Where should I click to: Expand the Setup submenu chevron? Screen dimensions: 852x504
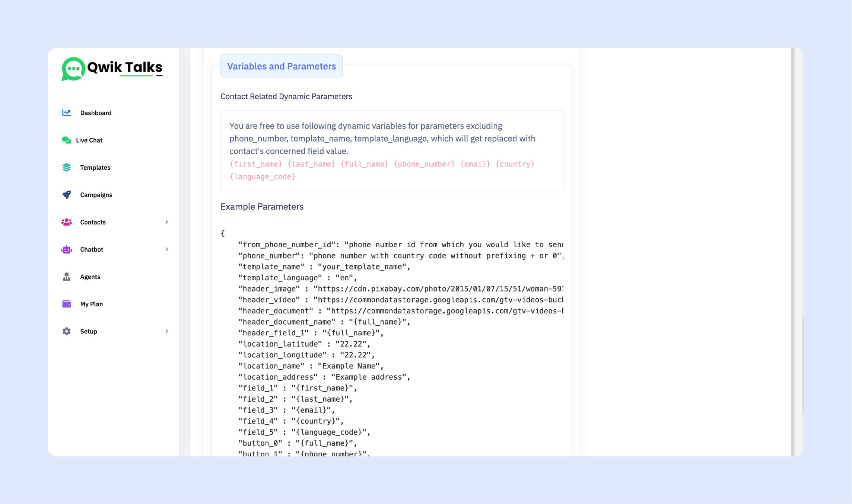tap(167, 331)
